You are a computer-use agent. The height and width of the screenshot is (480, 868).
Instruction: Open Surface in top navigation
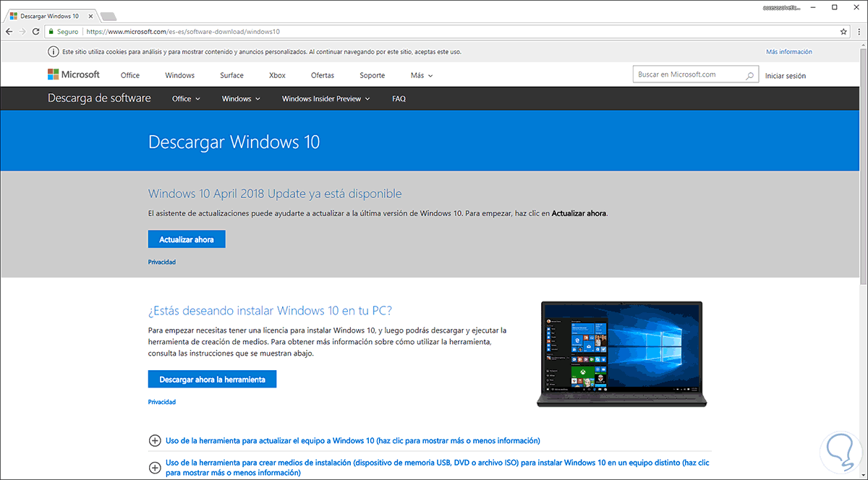click(x=231, y=75)
